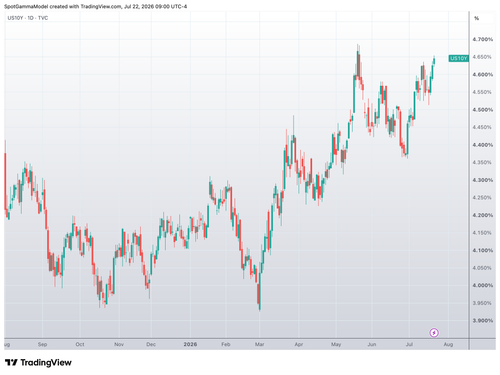Viewport: 500px width, 375px height.
Task: Click the 4.500% price axis label
Action: 482,110
